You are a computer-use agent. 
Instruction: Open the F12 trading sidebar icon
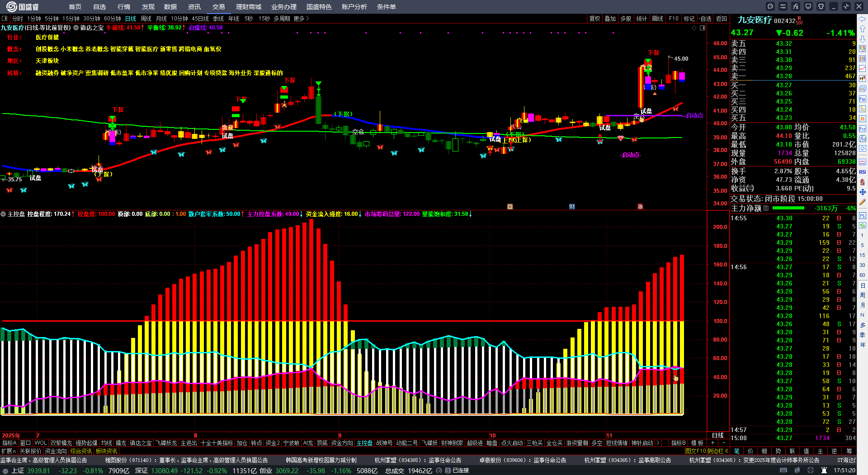pyautogui.click(x=863, y=129)
